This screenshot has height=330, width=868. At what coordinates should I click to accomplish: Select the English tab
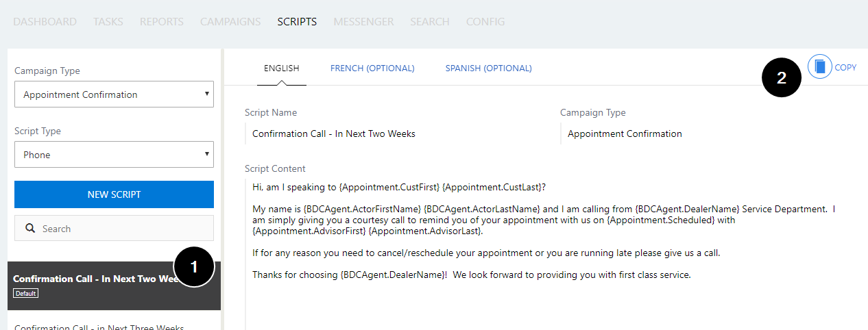[x=282, y=68]
